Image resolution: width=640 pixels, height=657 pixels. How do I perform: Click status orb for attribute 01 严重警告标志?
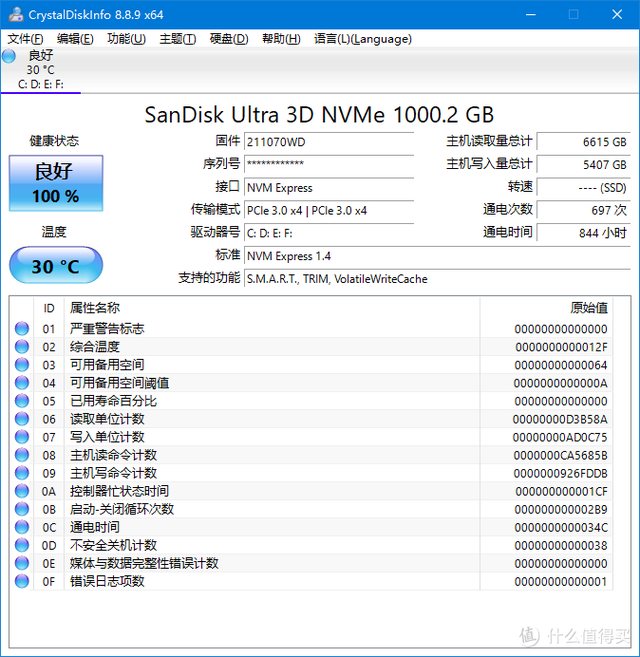pyautogui.click(x=22, y=329)
